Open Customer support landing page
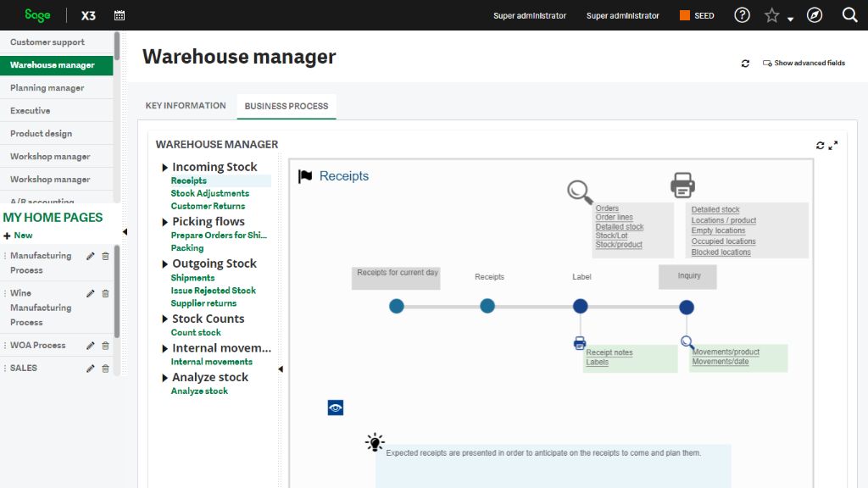This screenshot has width=868, height=488. [x=57, y=42]
